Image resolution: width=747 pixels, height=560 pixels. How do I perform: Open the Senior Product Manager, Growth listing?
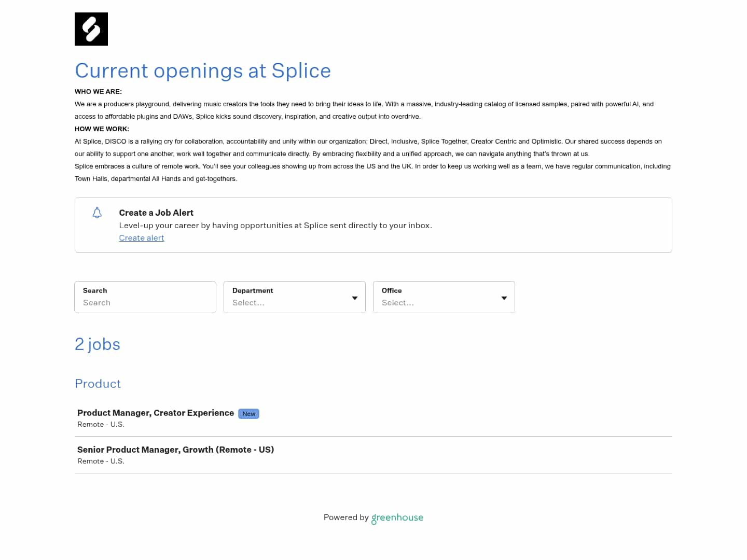pos(175,450)
